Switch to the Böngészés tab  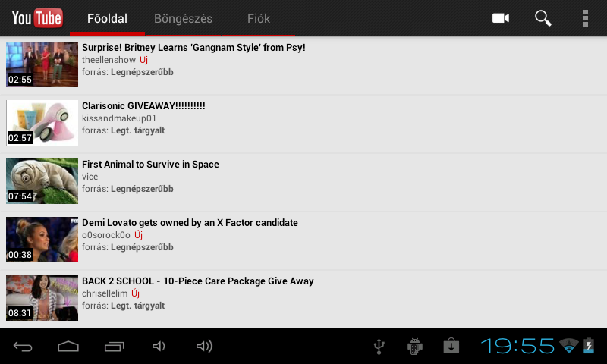click(183, 18)
